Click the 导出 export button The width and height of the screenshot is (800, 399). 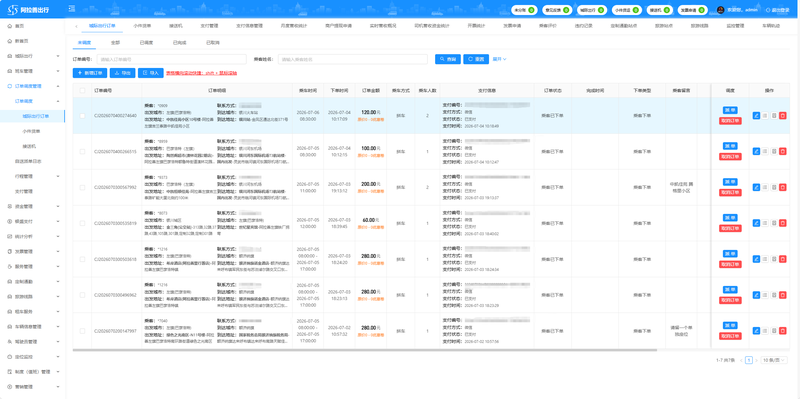pyautogui.click(x=122, y=73)
